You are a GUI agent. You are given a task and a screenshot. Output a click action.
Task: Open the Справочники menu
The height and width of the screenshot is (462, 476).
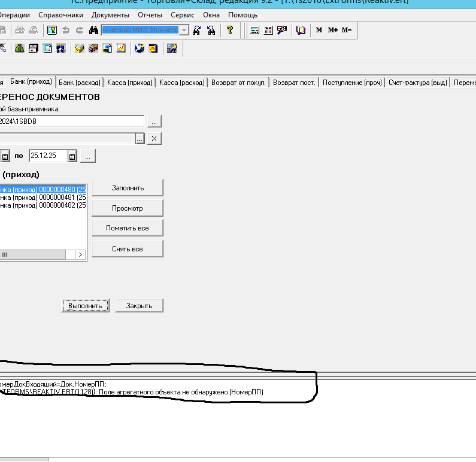click(x=60, y=15)
